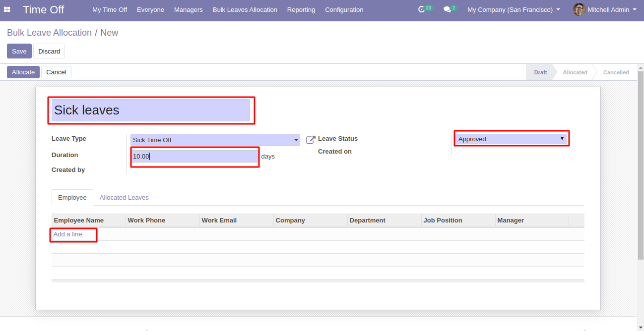Select Allocated status stage
This screenshot has width=644, height=331.
pos(575,72)
